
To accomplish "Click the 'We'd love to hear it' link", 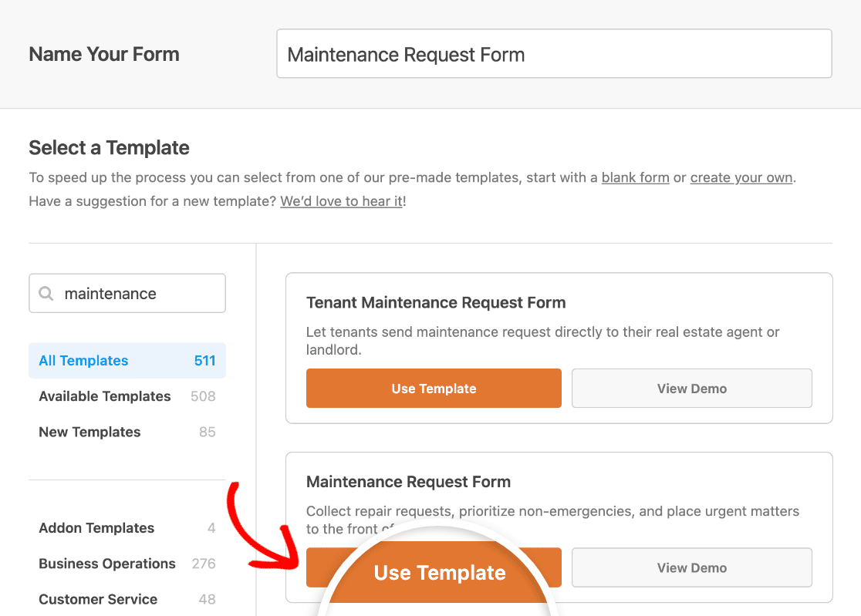I will 342,201.
